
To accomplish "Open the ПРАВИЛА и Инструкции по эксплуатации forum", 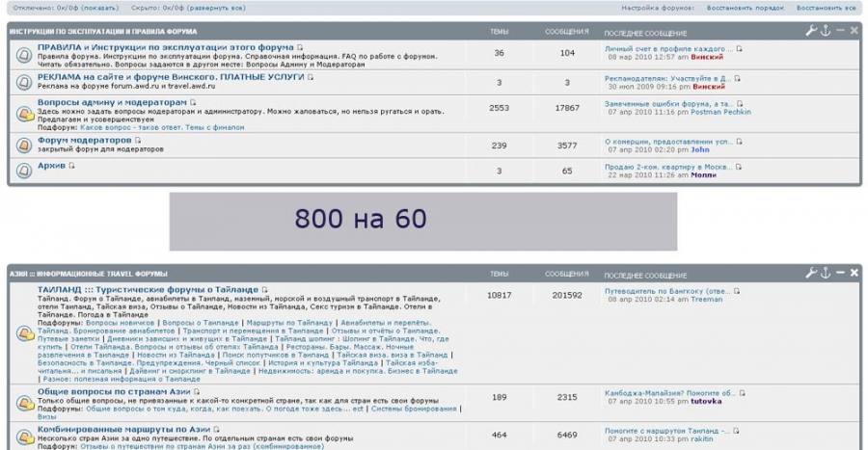I will pyautogui.click(x=166, y=47).
